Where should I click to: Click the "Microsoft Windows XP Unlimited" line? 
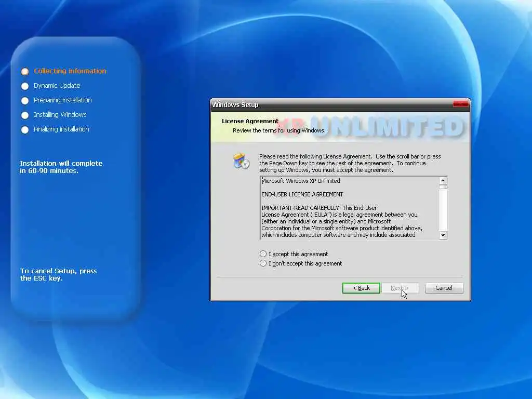point(301,181)
